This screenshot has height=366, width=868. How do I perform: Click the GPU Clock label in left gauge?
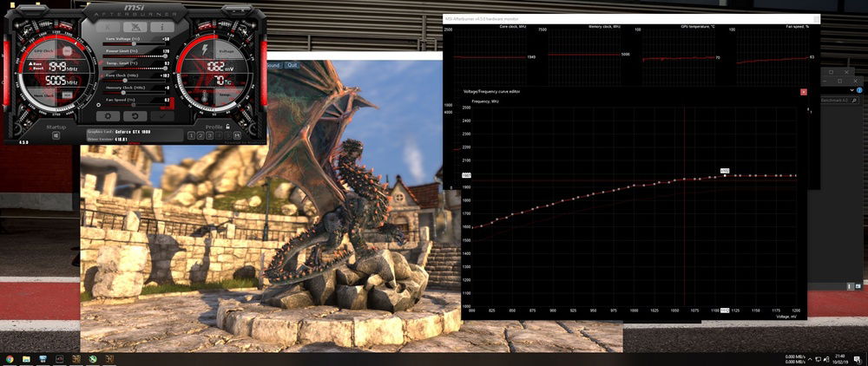44,51
